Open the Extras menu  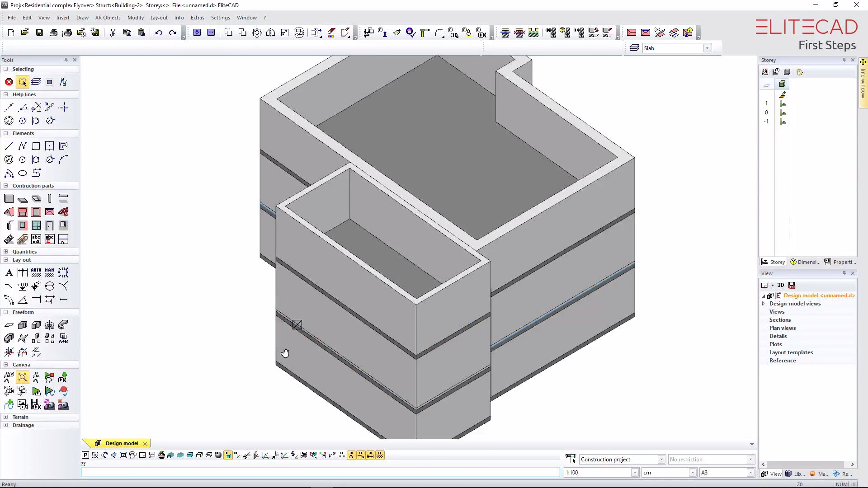[x=197, y=18]
